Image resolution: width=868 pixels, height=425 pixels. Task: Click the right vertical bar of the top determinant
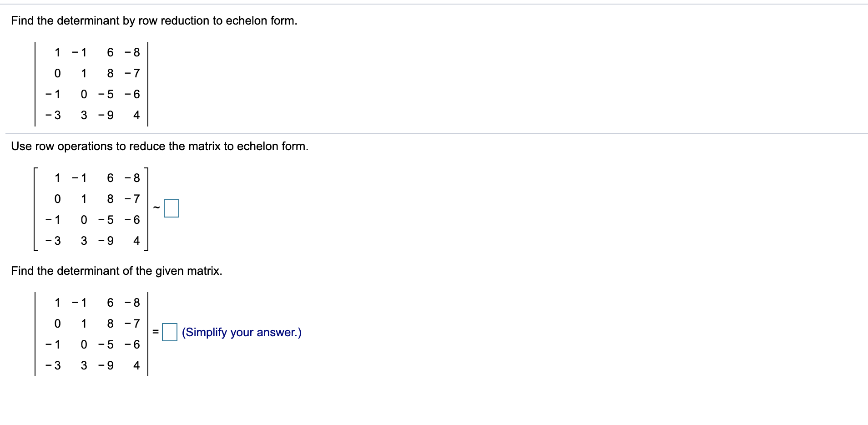pyautogui.click(x=148, y=84)
